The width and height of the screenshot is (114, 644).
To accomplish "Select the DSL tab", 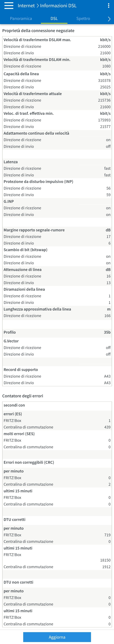I will (x=54, y=19).
